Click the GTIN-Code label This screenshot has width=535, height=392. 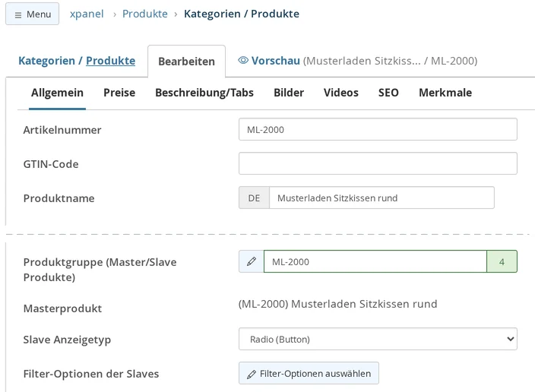[x=51, y=164]
